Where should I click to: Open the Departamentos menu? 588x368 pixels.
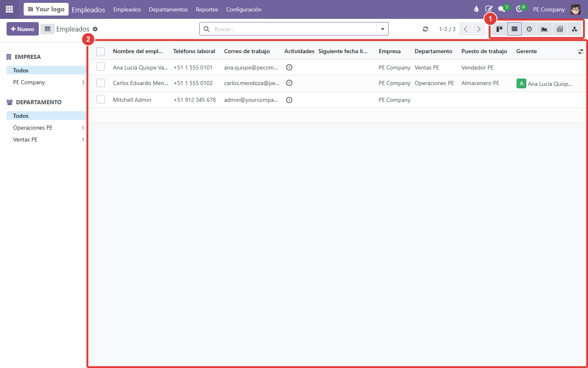click(168, 9)
